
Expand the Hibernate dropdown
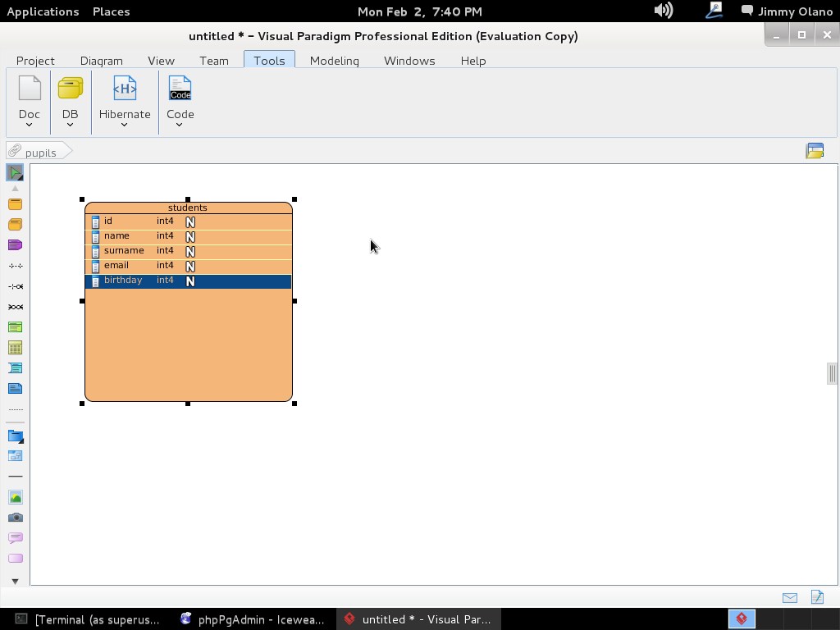[x=125, y=125]
